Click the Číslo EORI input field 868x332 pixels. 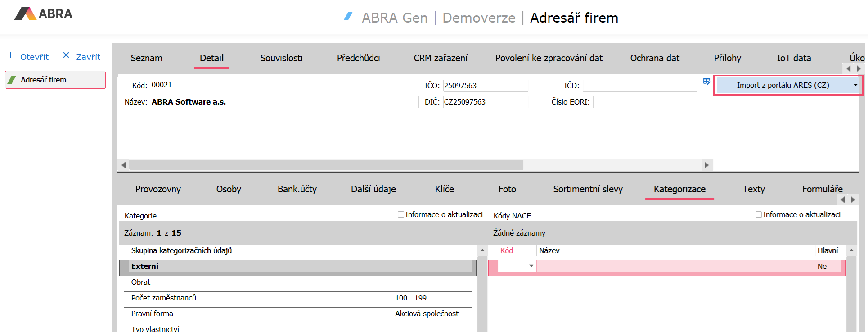click(x=644, y=102)
